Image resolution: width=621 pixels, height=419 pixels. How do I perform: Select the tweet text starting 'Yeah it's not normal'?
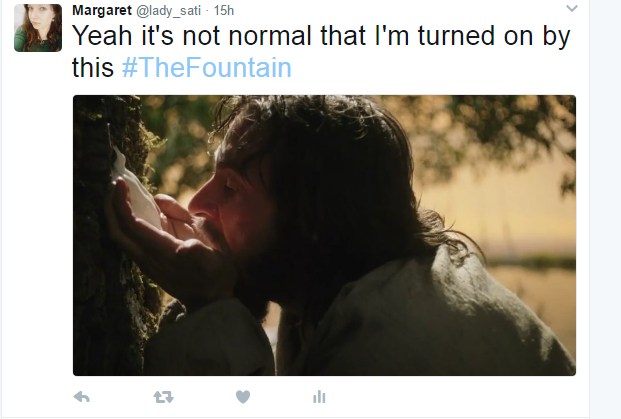pos(321,51)
